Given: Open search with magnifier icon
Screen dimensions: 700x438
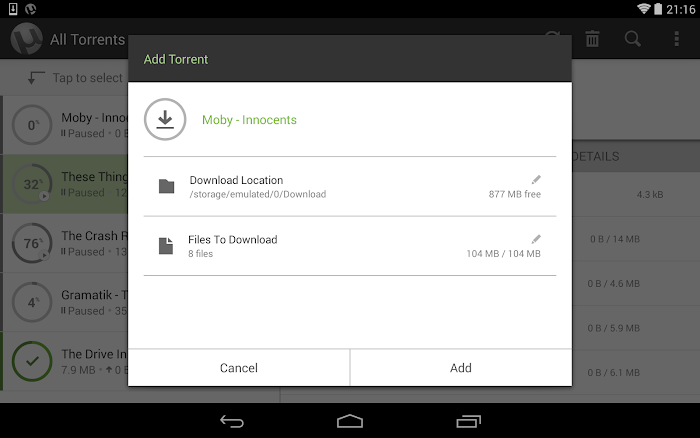Looking at the screenshot, I should coord(633,39).
